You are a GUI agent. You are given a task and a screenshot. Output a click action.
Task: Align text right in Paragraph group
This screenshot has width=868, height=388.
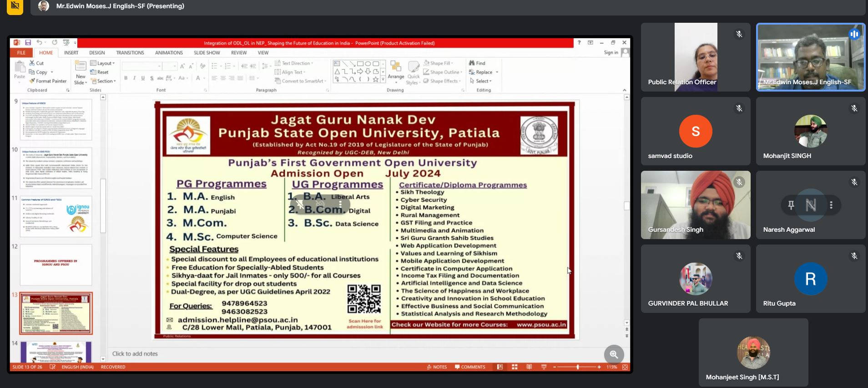[232, 78]
